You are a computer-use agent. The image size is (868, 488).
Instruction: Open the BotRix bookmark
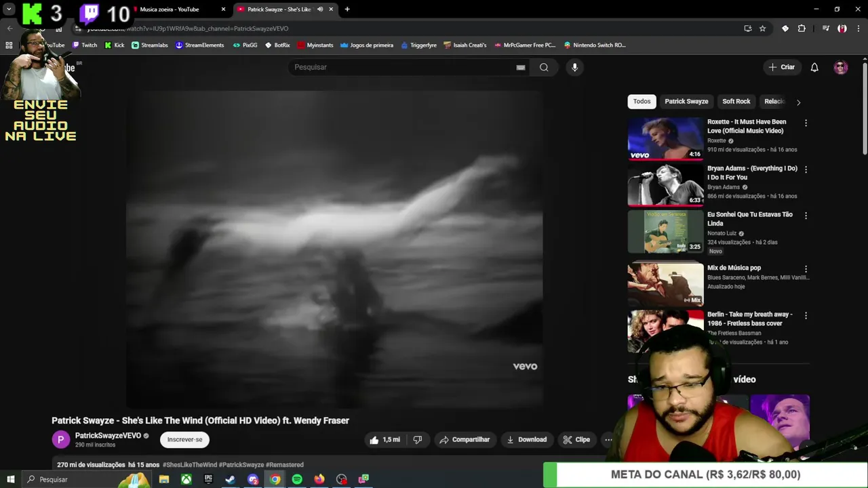277,45
